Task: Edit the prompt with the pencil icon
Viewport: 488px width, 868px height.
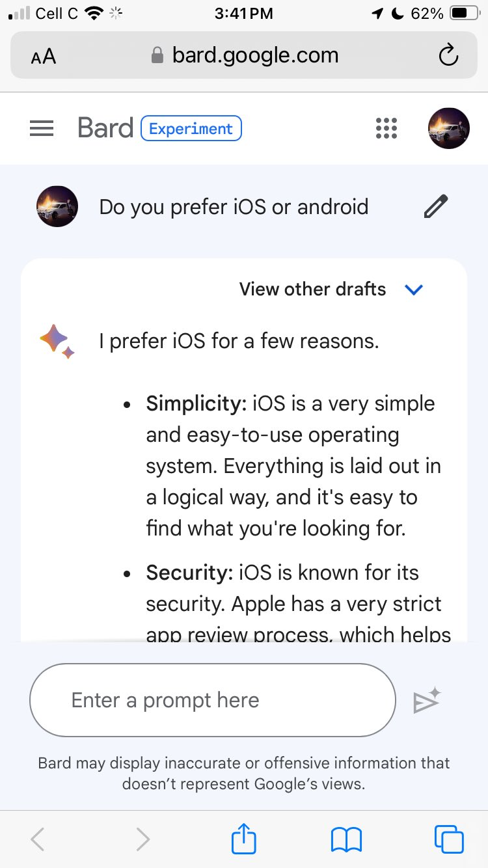Action: (x=435, y=206)
